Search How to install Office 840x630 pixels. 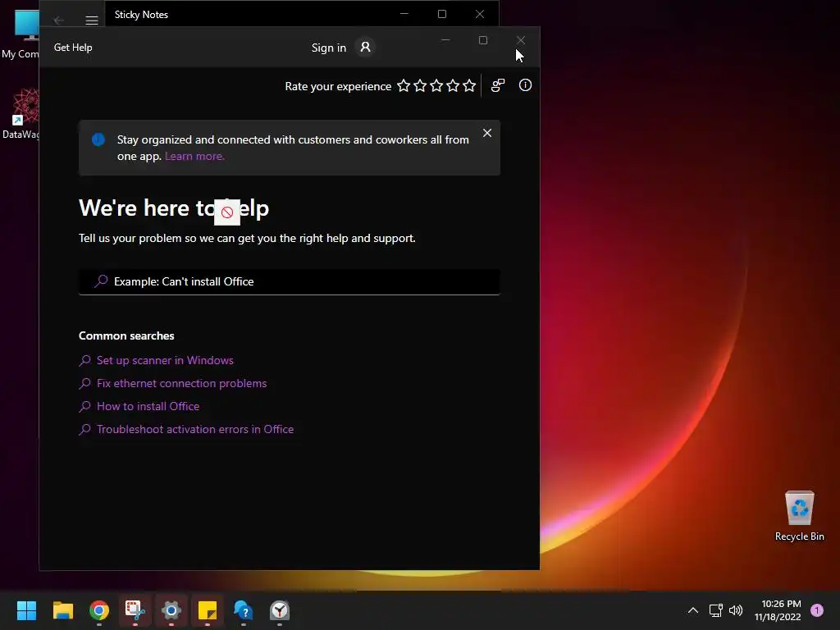click(148, 407)
